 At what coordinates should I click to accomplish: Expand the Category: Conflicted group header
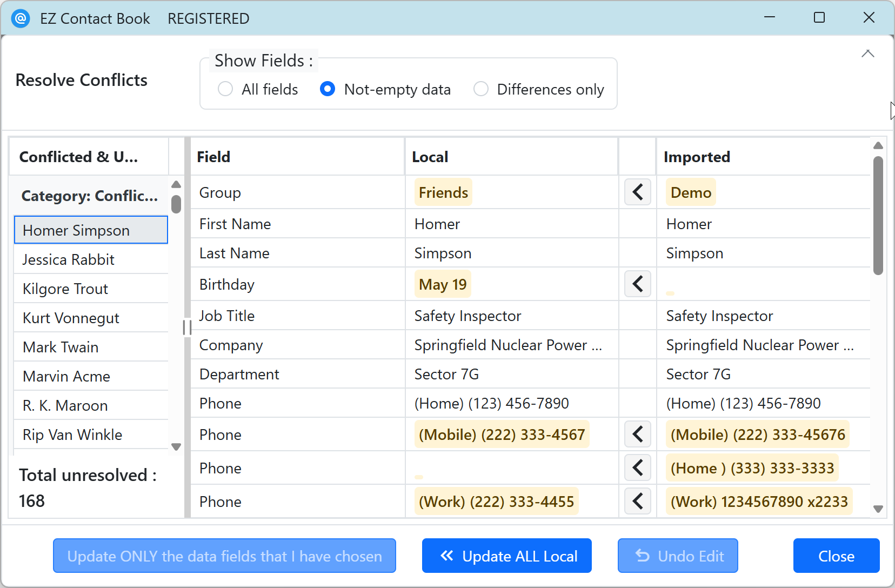[90, 196]
